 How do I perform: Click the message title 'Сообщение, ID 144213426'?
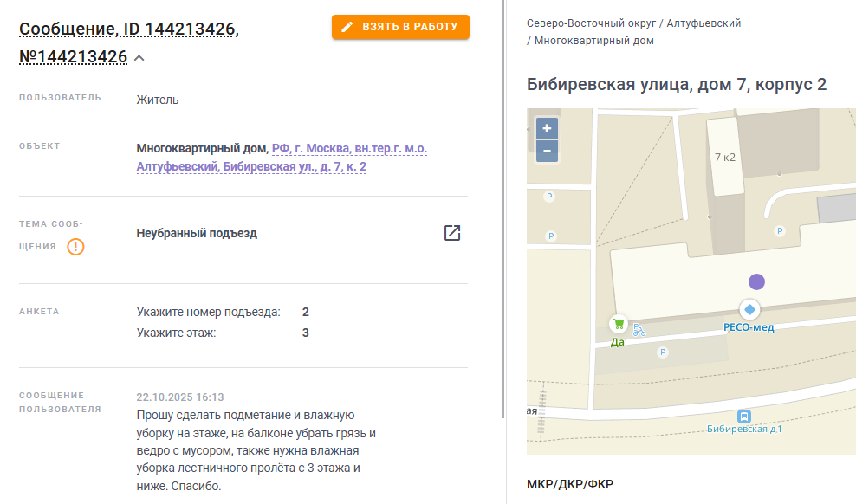[129, 29]
